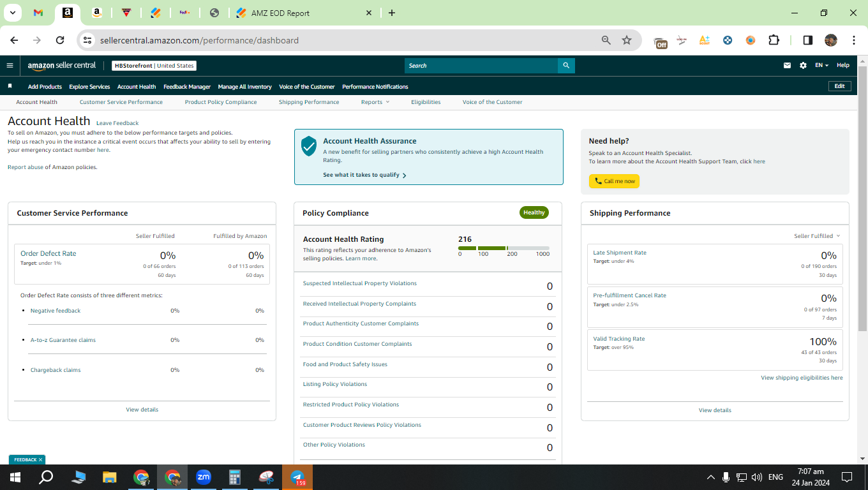Open Windows taskbar search
The height and width of the screenshot is (490, 868).
pos(46,477)
